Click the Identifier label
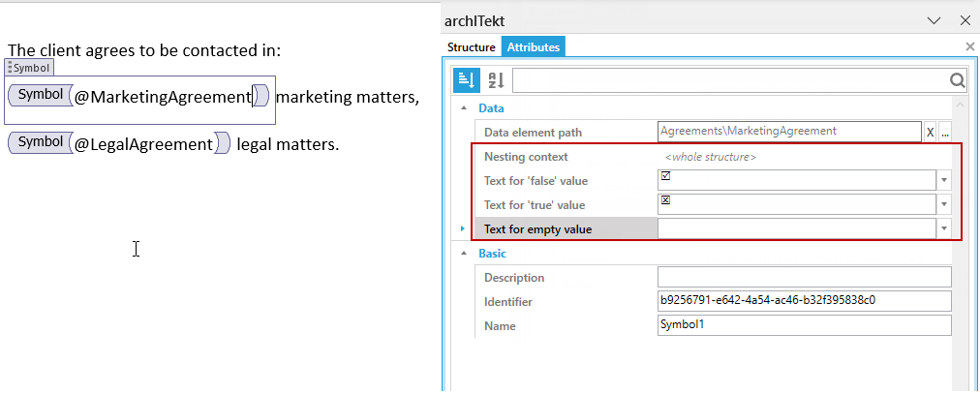Screen dimensions: 980x394 click(x=508, y=302)
